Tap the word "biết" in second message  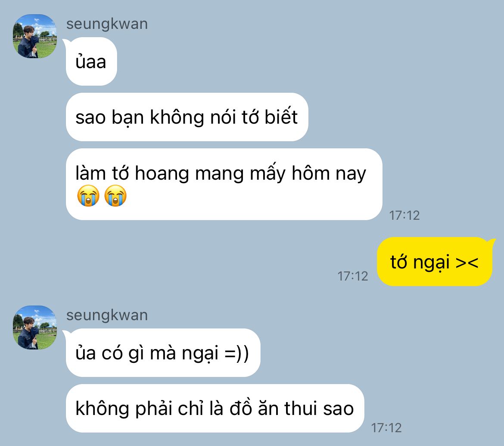[x=281, y=116]
